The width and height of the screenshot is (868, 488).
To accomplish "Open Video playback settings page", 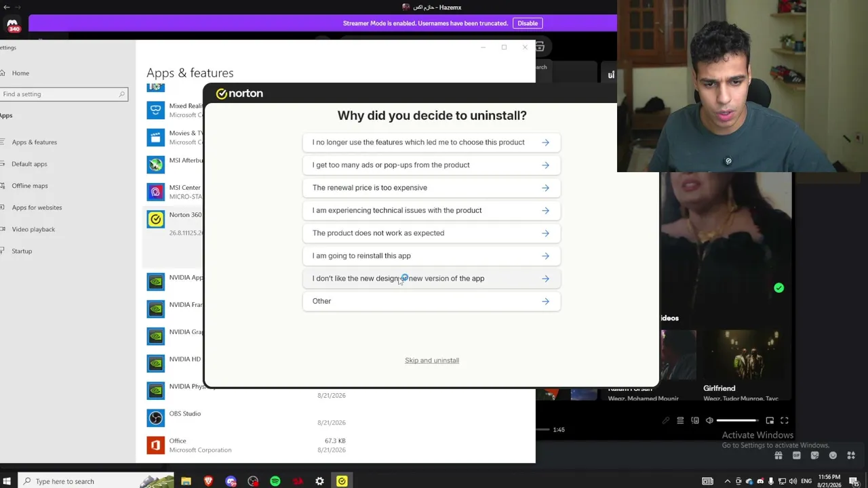I will (33, 229).
